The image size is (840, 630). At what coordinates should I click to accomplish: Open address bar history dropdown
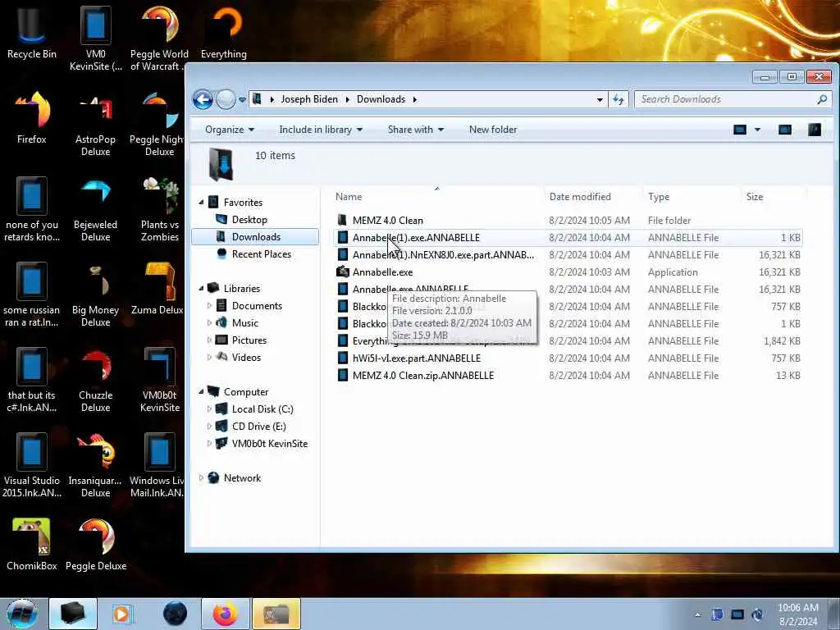point(600,99)
